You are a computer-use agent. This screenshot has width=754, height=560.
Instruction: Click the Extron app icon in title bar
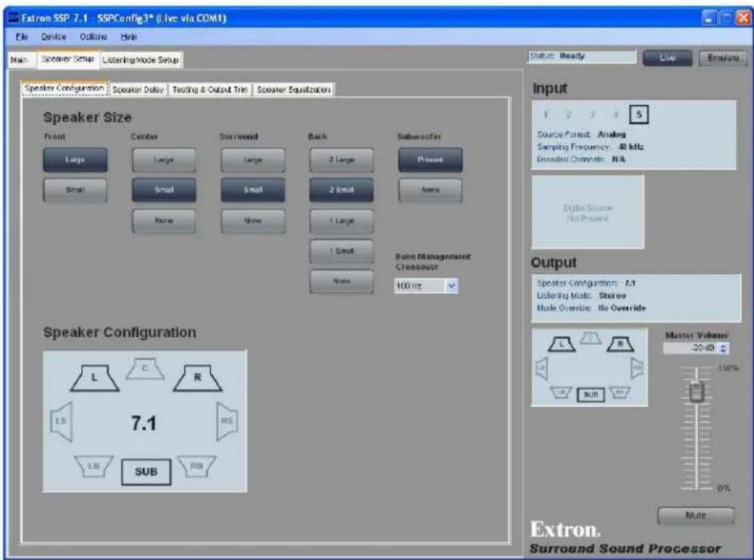click(14, 18)
